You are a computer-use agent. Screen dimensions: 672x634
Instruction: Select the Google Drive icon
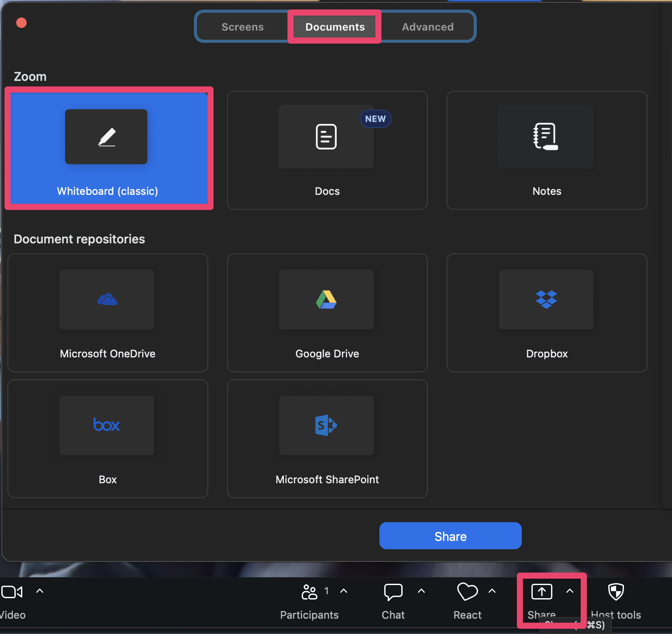pos(326,299)
